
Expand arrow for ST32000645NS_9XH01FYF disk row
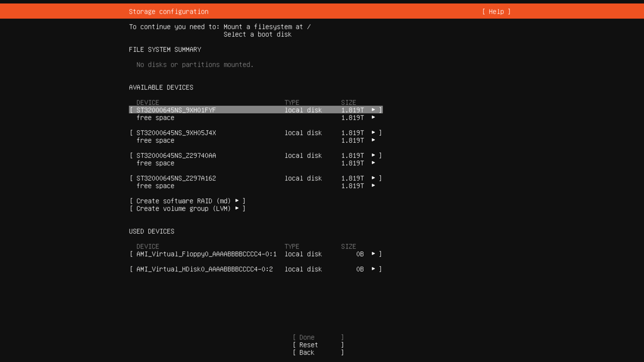click(373, 110)
